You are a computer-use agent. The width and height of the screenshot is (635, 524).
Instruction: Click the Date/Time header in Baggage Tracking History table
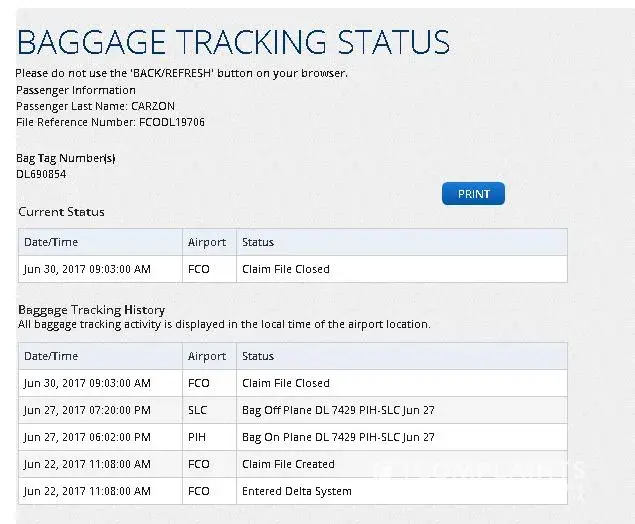(51, 356)
